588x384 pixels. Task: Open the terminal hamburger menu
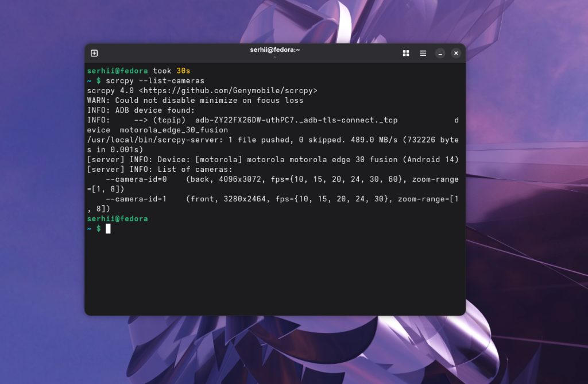pos(423,53)
